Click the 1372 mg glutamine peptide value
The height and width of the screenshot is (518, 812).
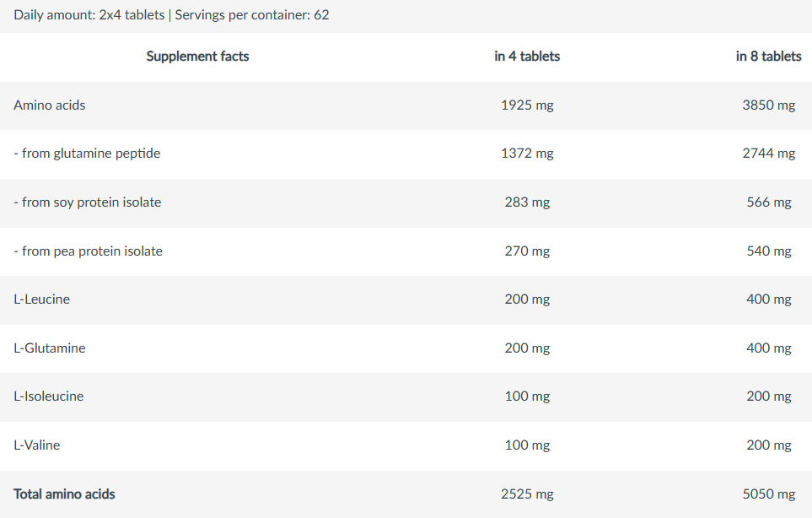(527, 154)
